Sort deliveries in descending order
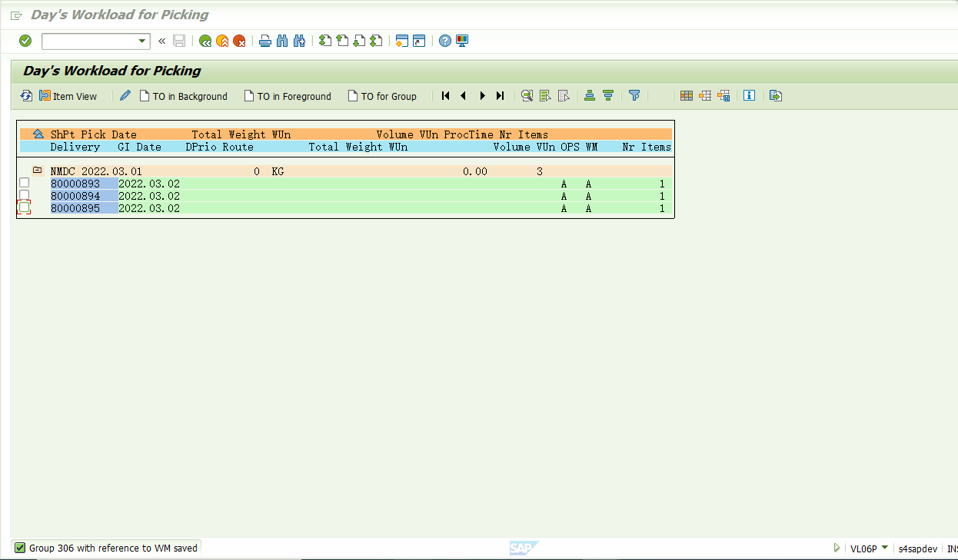This screenshot has width=958, height=560. coord(608,95)
